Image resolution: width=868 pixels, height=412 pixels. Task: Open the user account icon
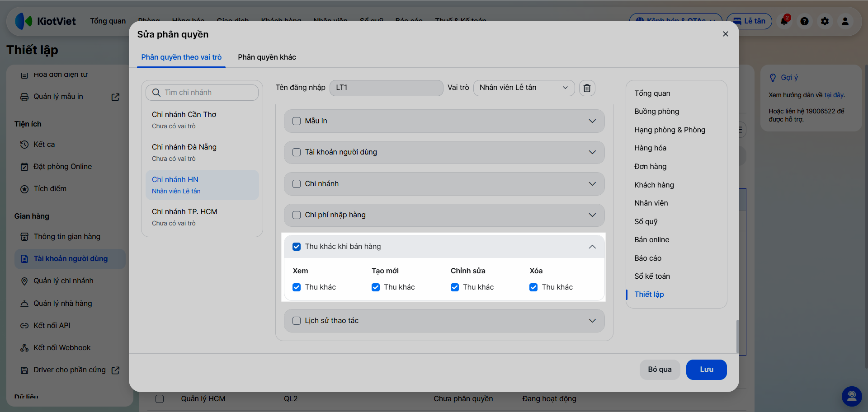click(845, 21)
